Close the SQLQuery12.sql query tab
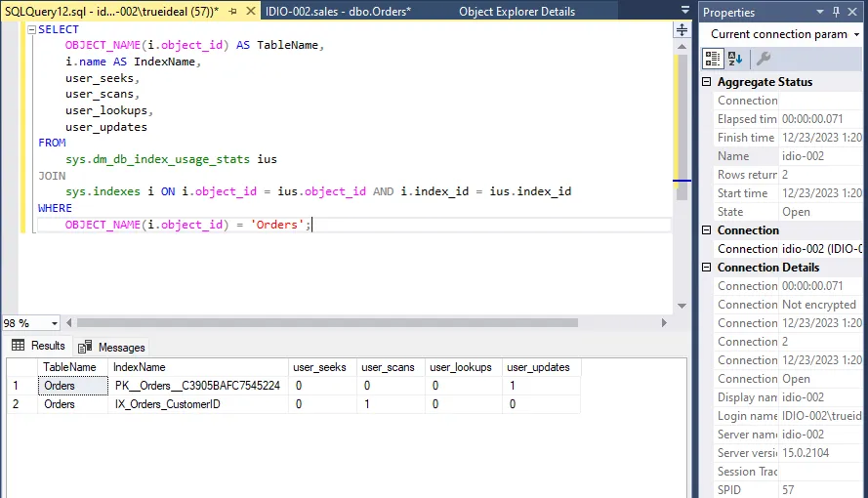This screenshot has width=868, height=498. coord(250,12)
